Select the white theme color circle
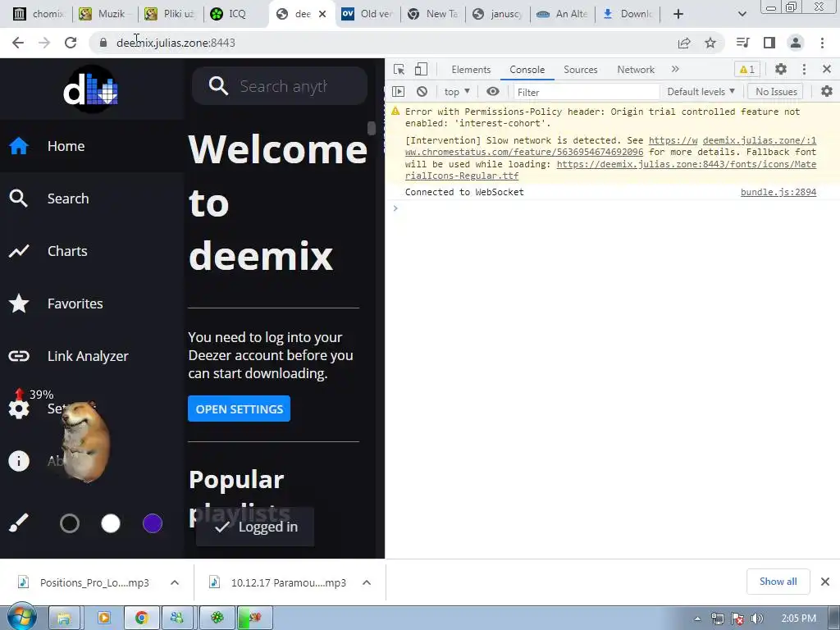The width and height of the screenshot is (840, 630). coord(111,523)
